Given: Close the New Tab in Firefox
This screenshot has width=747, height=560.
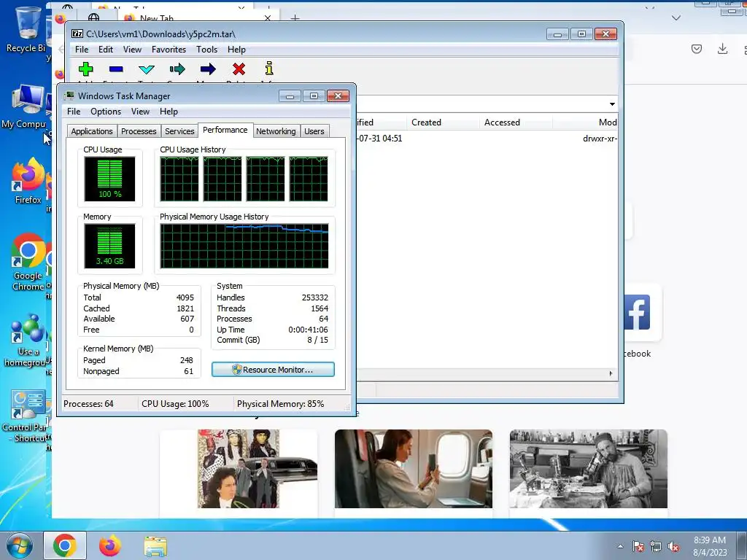Looking at the screenshot, I should pos(267,18).
